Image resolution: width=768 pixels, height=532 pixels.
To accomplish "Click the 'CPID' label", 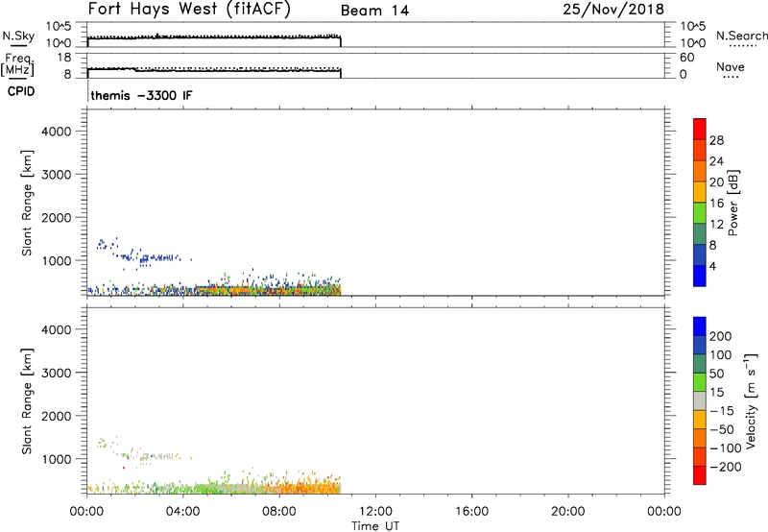I will click(x=21, y=91).
